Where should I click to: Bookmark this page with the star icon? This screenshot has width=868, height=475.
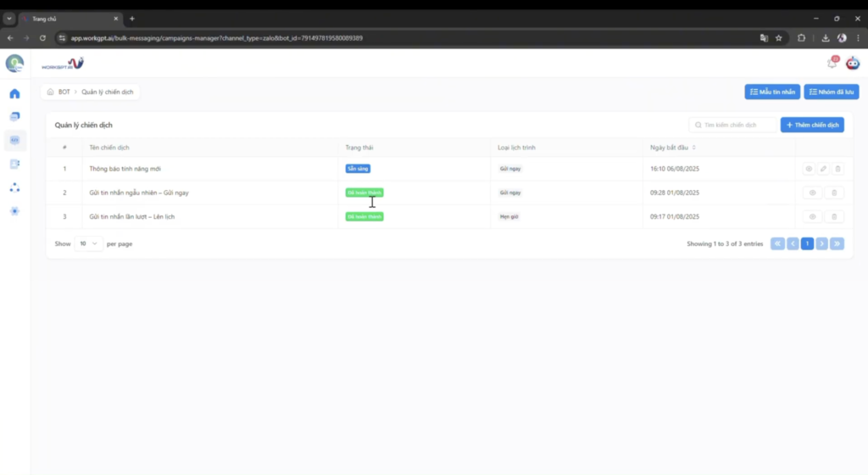click(779, 38)
